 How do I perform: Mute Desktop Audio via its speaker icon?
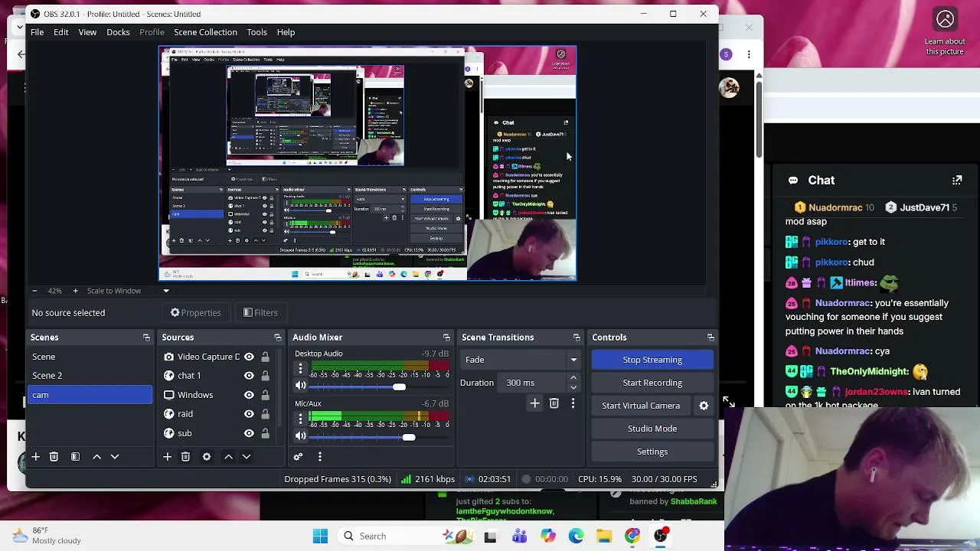(301, 386)
